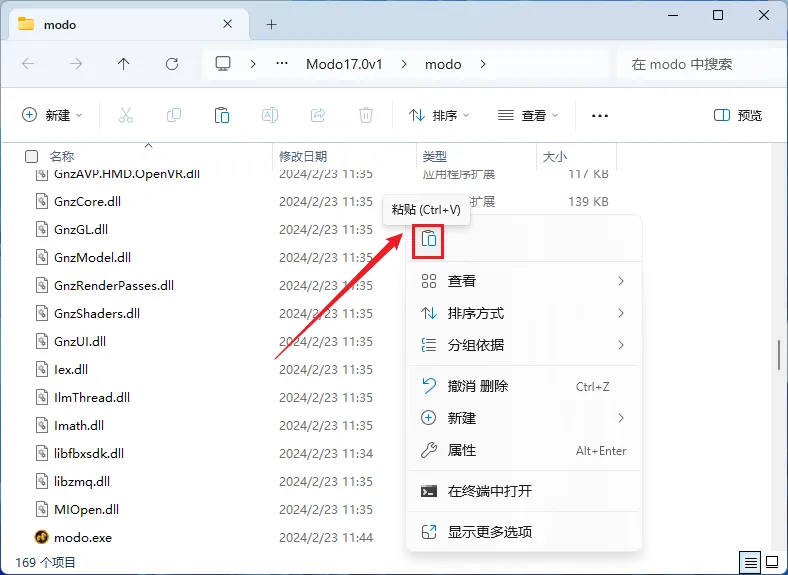Viewport: 788px width, 575px height.
Task: Open 新建 in the context menu
Action: click(524, 418)
